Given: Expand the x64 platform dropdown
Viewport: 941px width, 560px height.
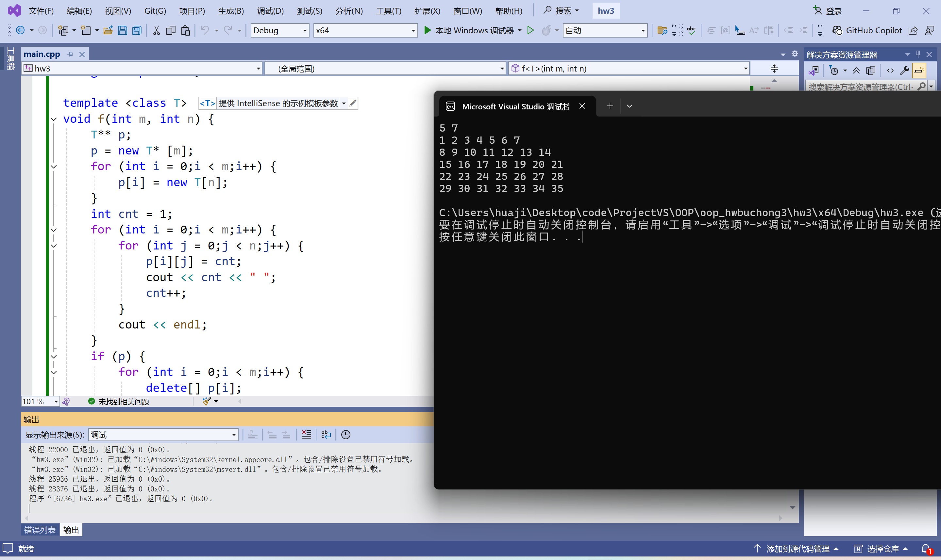Looking at the screenshot, I should (x=413, y=31).
